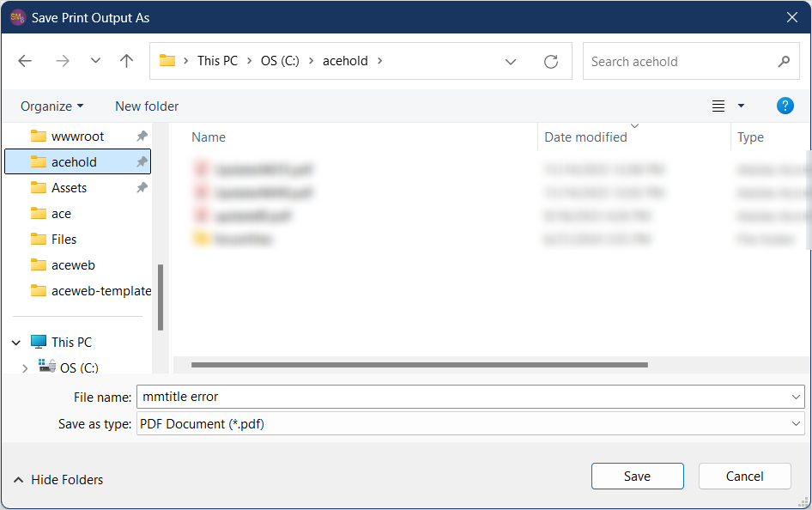The width and height of the screenshot is (812, 510).
Task: Expand the address bar history dropdown chevron
Action: [x=511, y=61]
